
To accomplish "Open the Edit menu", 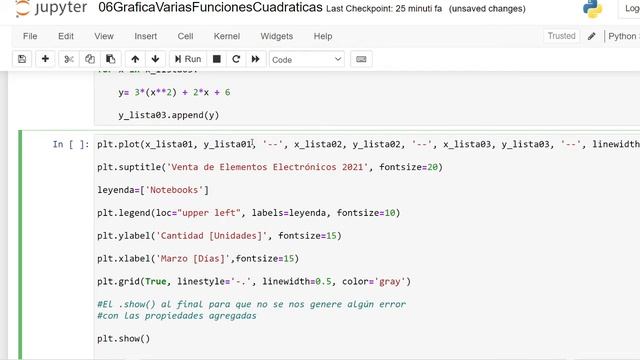I will tap(66, 36).
